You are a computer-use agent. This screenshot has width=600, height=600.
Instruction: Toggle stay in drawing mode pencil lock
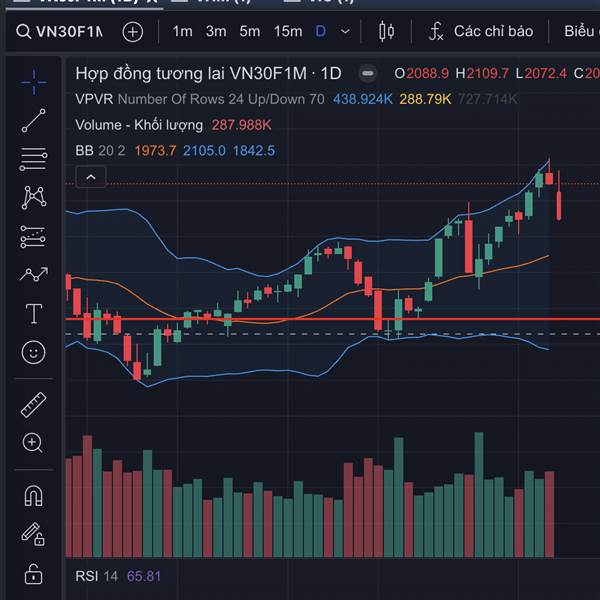(33, 534)
